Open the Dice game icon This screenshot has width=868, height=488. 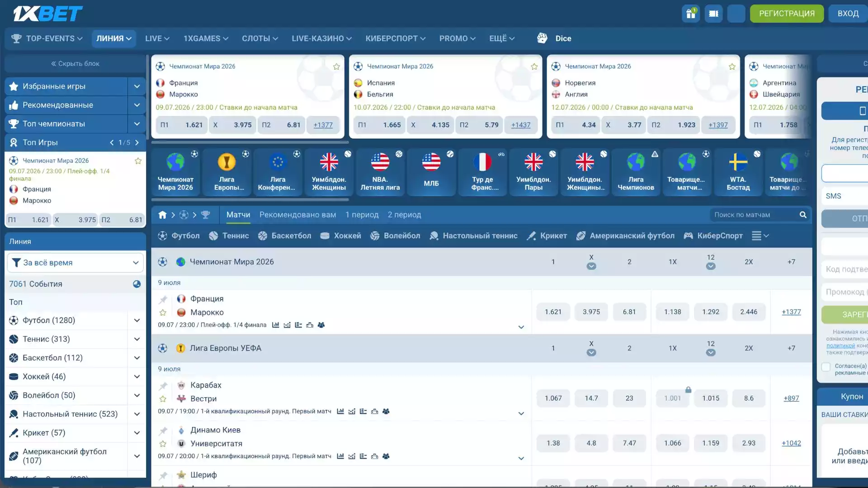coord(542,38)
